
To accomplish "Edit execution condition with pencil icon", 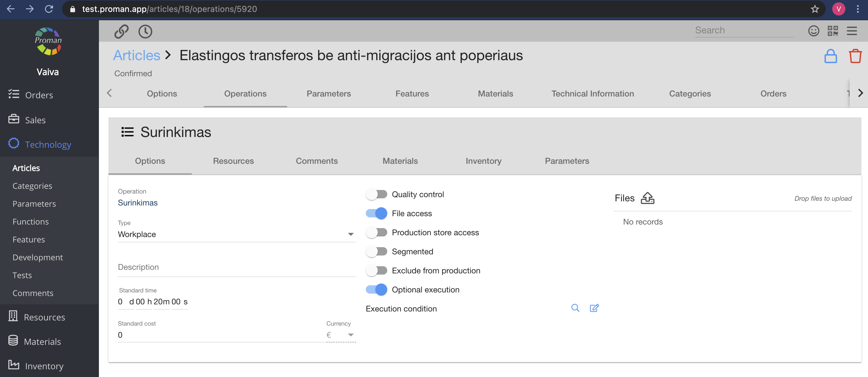I will (x=594, y=308).
